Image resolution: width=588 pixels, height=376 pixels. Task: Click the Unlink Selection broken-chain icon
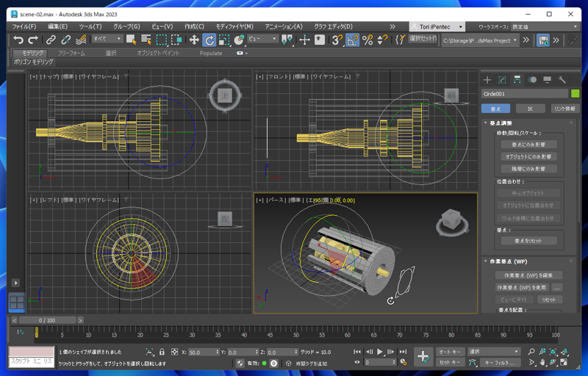click(x=66, y=40)
